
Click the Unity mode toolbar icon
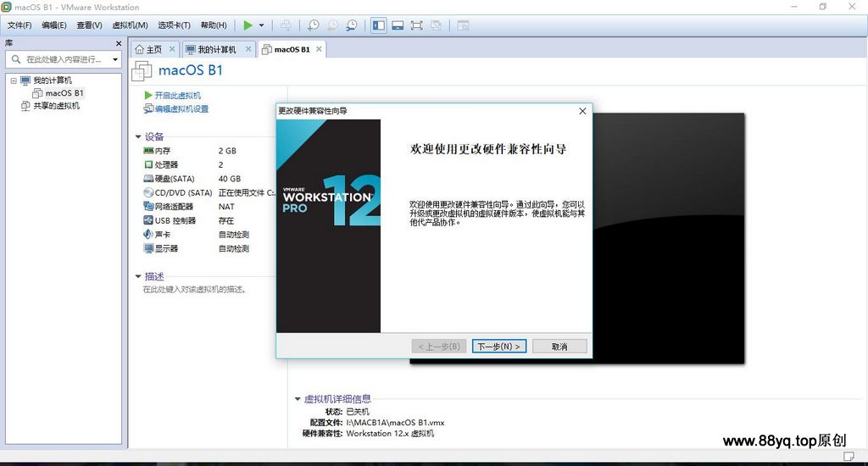click(x=437, y=25)
